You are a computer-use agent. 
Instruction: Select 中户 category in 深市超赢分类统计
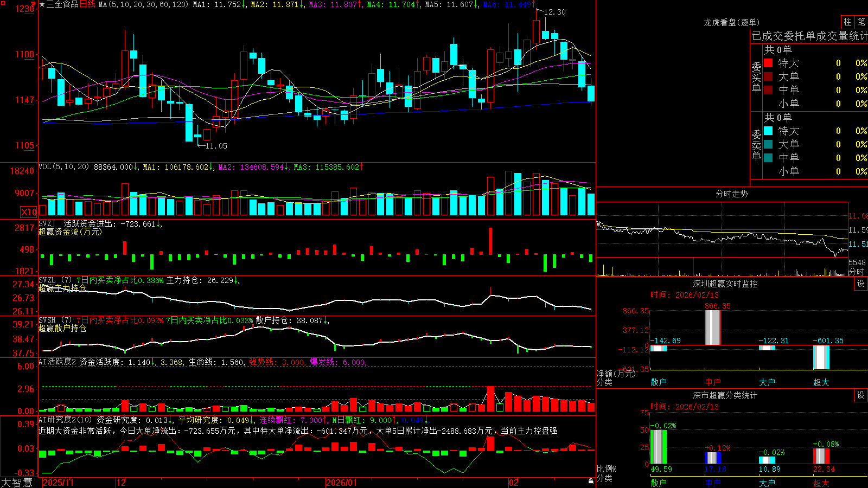[713, 483]
